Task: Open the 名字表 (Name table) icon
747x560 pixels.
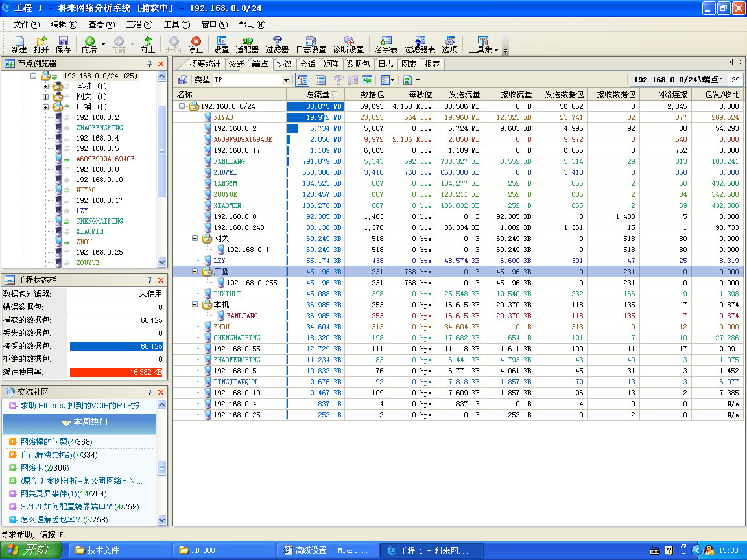Action: (x=386, y=44)
